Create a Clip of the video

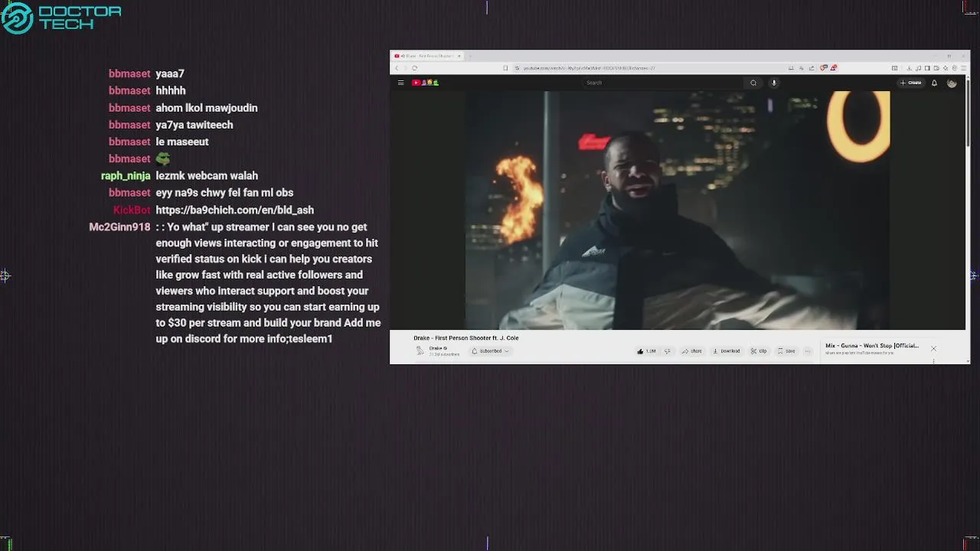tap(759, 351)
